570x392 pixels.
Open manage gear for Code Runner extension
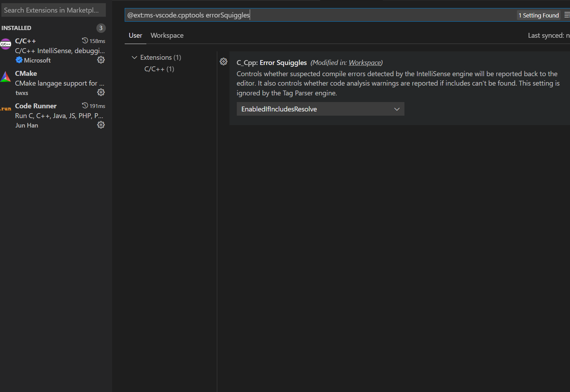101,125
